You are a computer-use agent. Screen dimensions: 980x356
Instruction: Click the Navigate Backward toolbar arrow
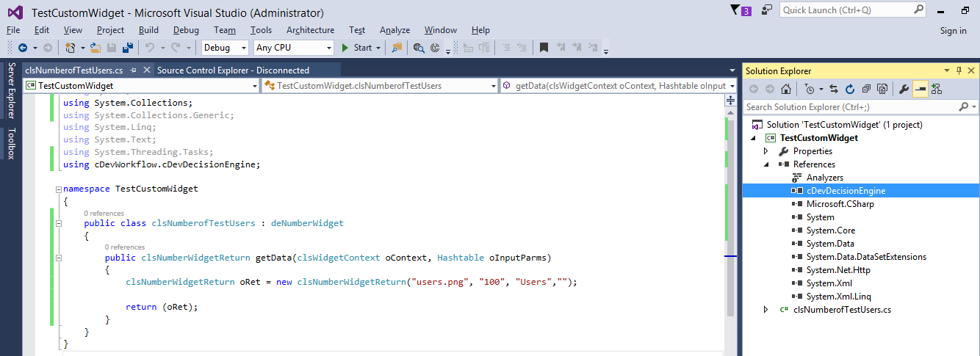[23, 48]
